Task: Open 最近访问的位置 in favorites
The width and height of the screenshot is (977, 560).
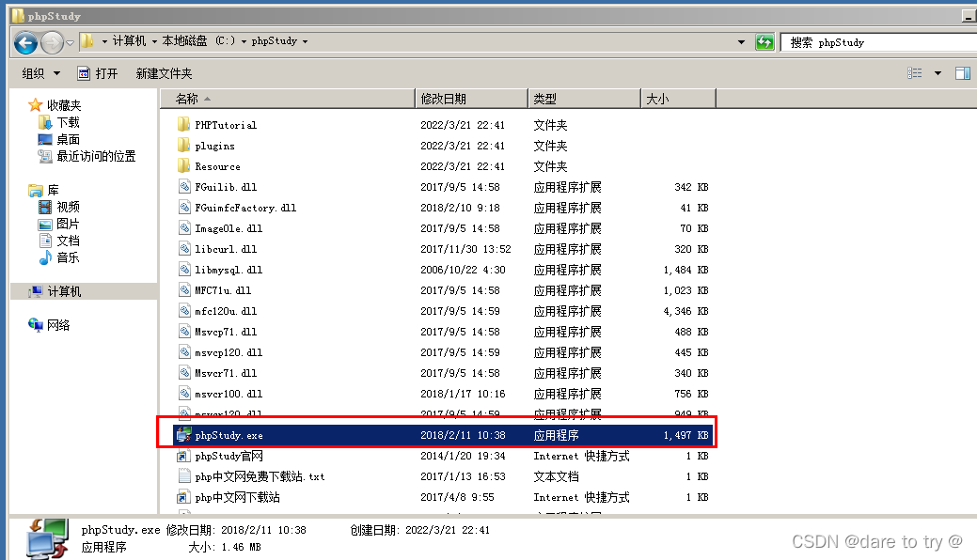Action: click(x=96, y=156)
